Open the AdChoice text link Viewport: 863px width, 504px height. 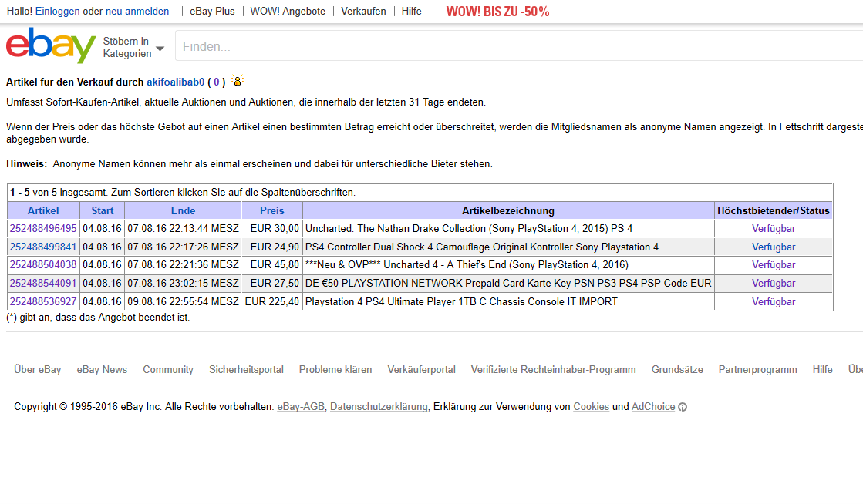(652, 407)
